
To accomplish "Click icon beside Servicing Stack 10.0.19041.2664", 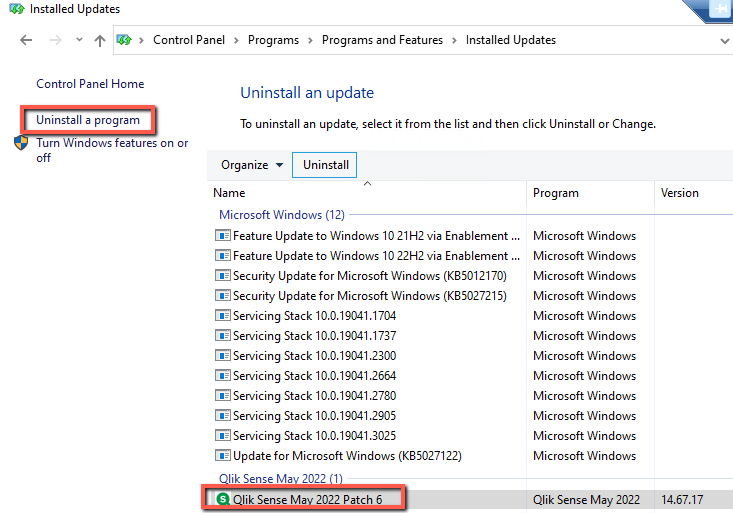I will (x=223, y=376).
